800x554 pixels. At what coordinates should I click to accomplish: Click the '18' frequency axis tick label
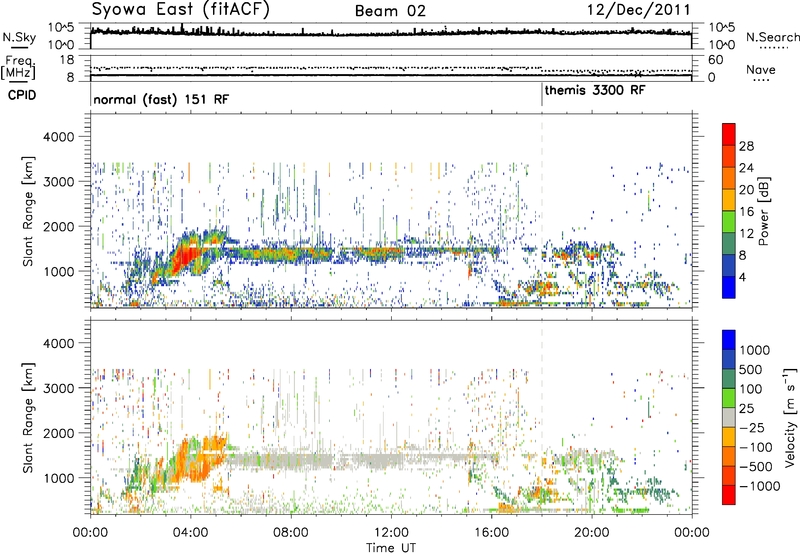[67, 60]
